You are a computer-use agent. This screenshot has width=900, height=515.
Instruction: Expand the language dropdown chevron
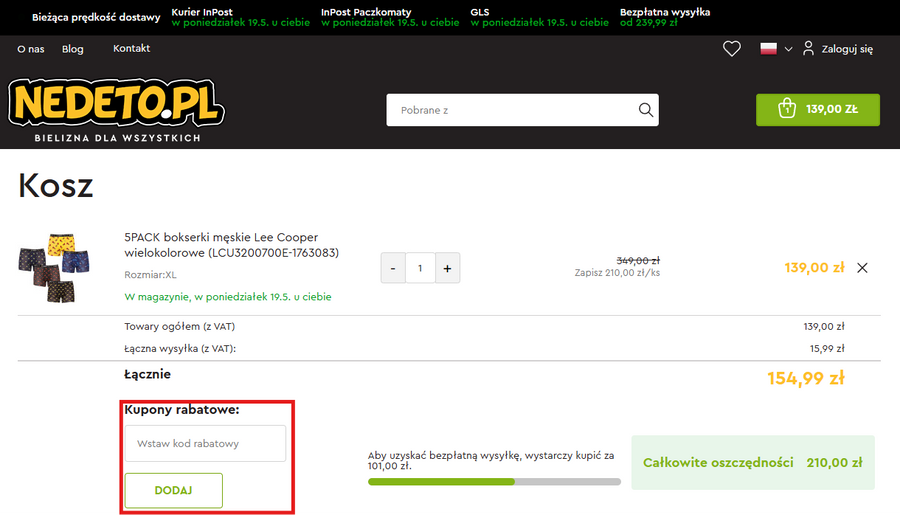(x=788, y=49)
